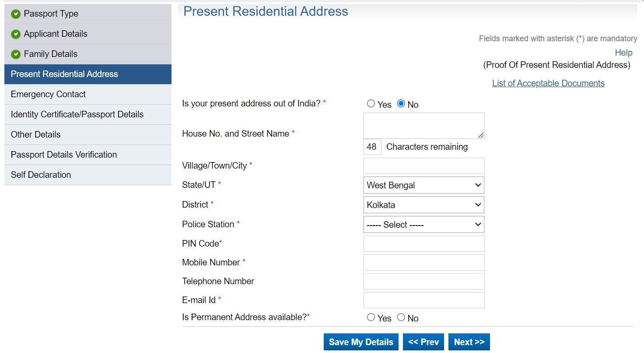Viewport: 644px width, 353px height.
Task: Go back with the << Prev button
Action: (423, 342)
